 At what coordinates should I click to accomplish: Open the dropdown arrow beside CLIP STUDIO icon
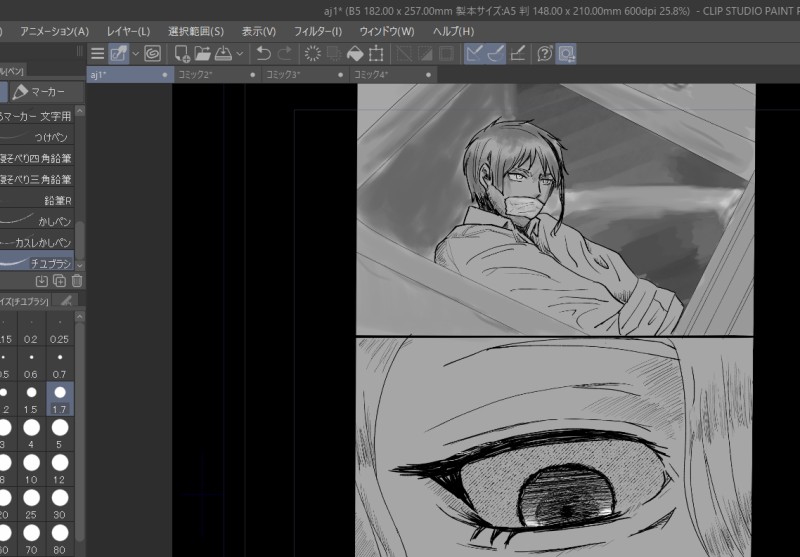click(x=135, y=54)
